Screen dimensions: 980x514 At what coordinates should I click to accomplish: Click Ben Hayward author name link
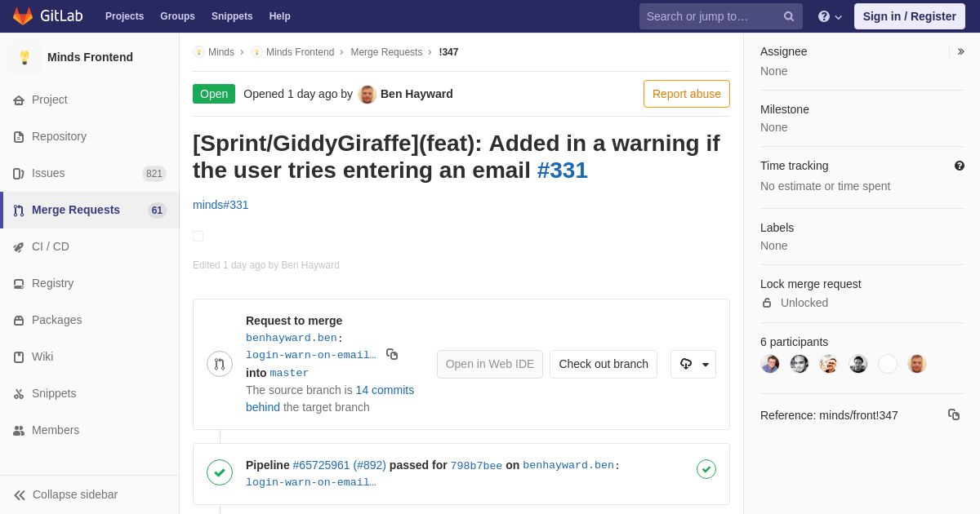416,94
